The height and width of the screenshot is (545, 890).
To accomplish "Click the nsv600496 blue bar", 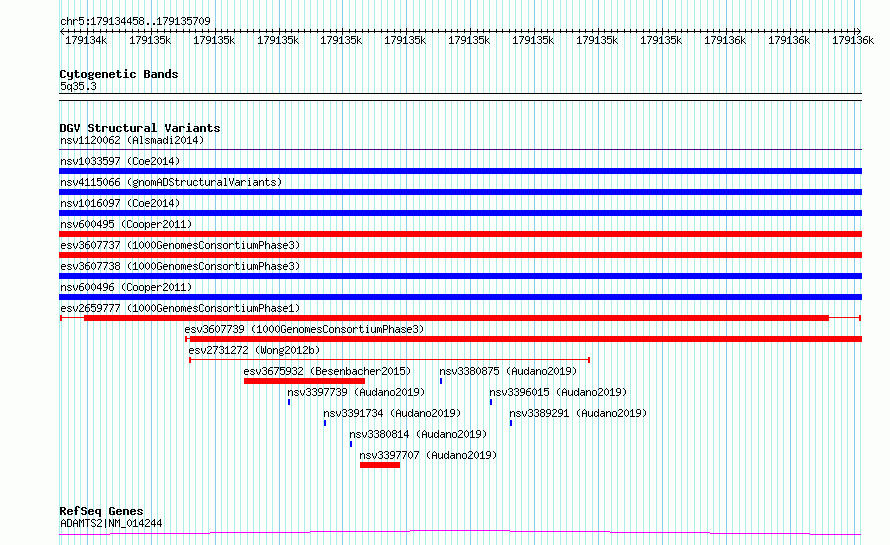I will [x=460, y=297].
